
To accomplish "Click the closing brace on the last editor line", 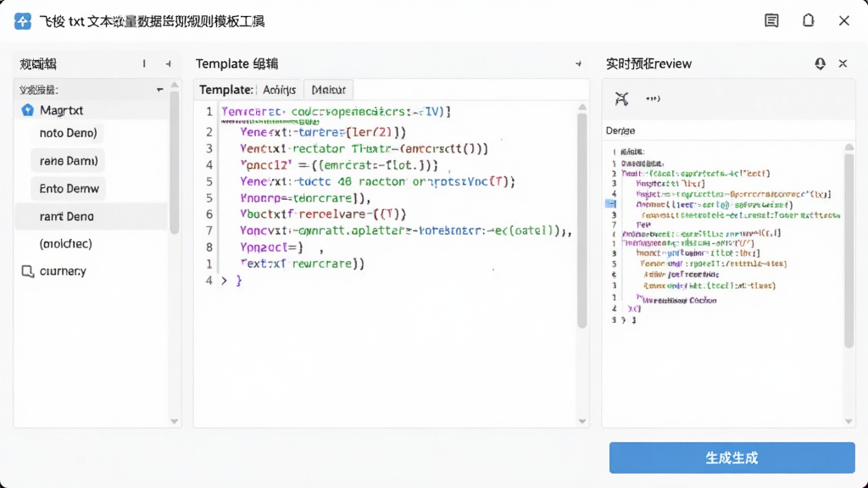I will (238, 280).
